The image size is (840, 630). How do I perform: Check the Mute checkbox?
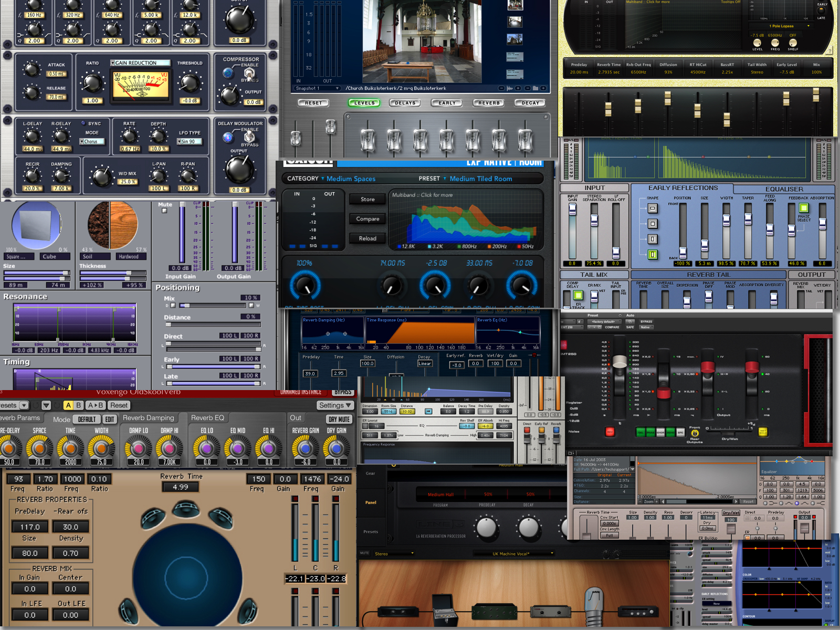click(x=164, y=211)
